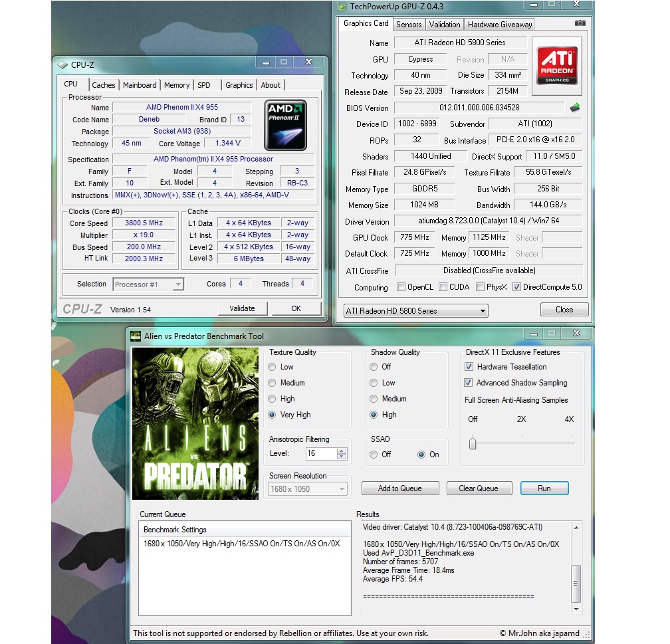Screen dimensions: 670x644
Task: Select High shadow quality
Action: [x=374, y=415]
